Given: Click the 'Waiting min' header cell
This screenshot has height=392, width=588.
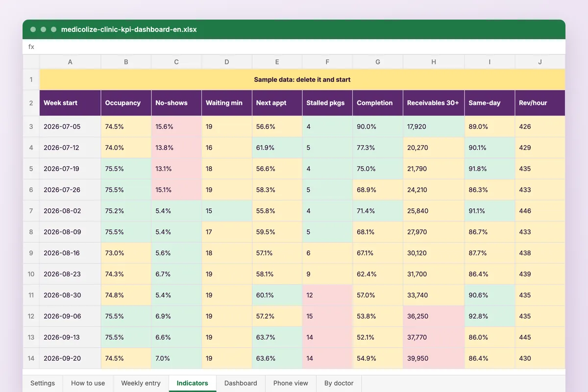Looking at the screenshot, I should click(x=227, y=103).
